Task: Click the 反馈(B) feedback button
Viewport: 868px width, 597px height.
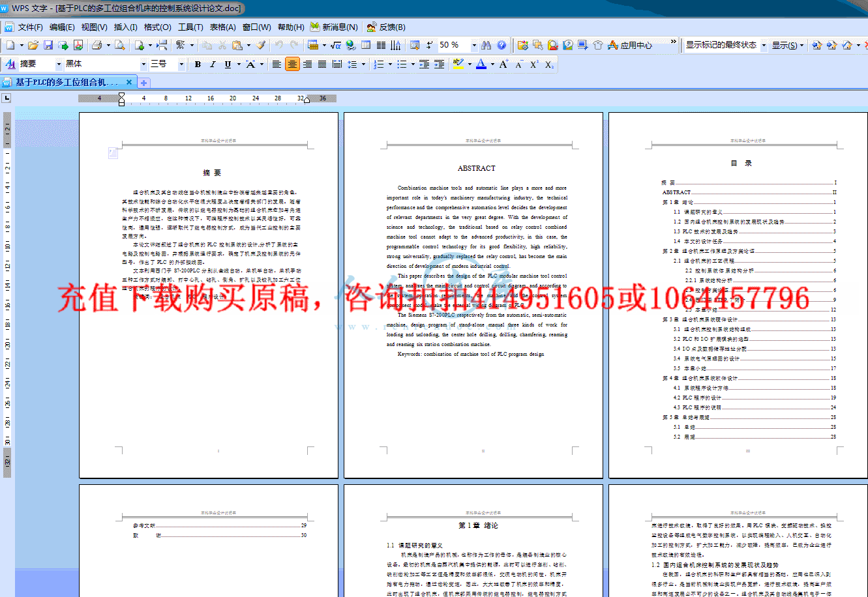Action: point(386,27)
